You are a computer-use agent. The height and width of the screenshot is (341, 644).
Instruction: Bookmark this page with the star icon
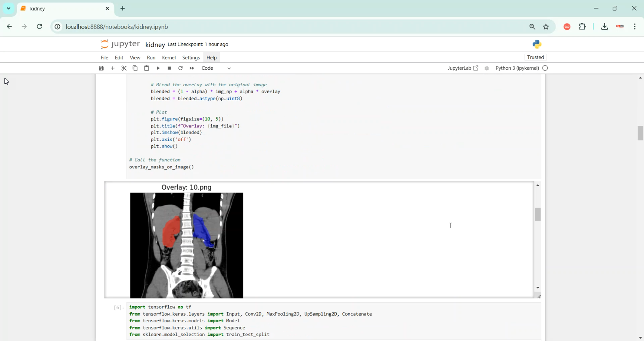pos(547,27)
